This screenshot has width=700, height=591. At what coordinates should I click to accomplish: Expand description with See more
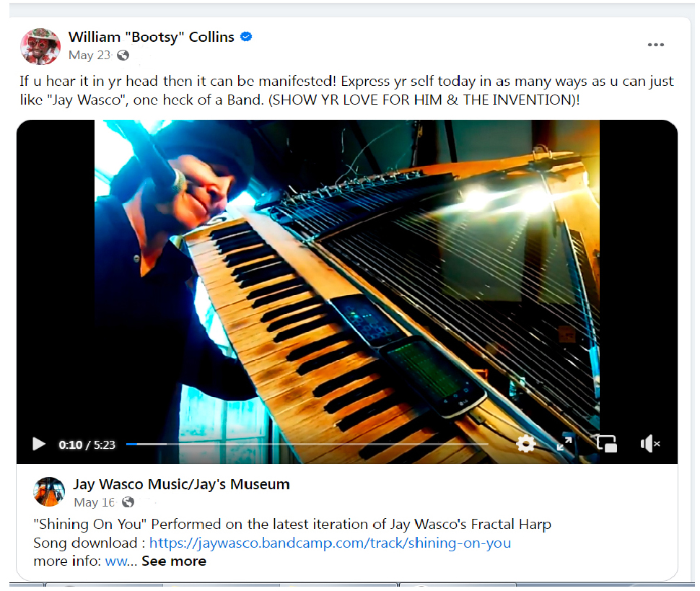tap(174, 561)
